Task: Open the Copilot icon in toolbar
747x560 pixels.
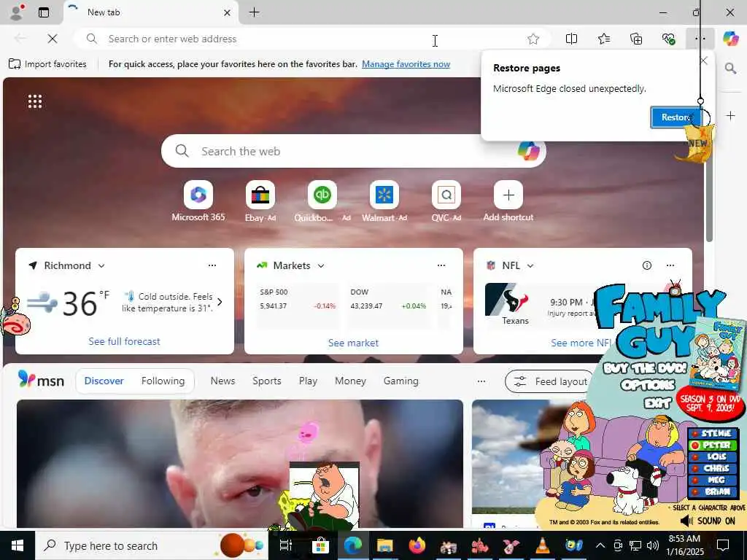Action: coord(730,39)
